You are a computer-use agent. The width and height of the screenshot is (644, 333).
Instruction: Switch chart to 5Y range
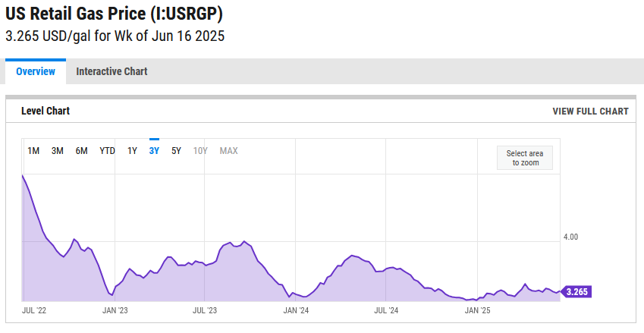tap(176, 151)
